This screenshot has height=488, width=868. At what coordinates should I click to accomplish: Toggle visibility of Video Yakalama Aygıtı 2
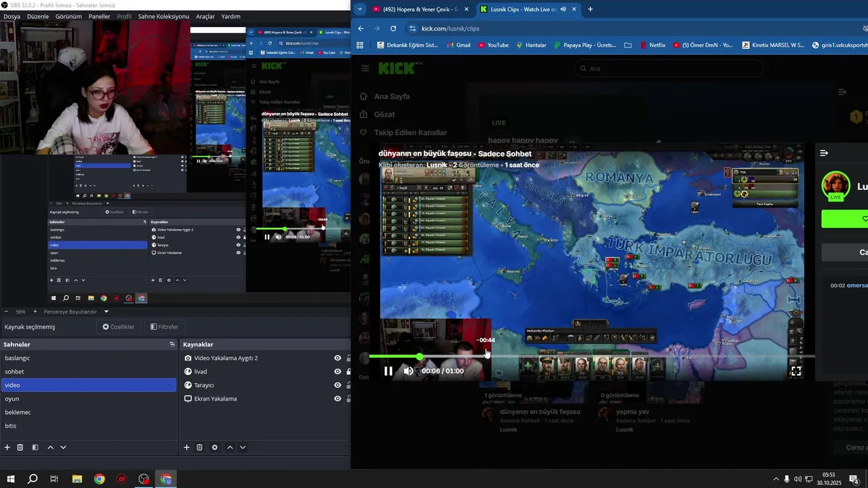(x=338, y=358)
